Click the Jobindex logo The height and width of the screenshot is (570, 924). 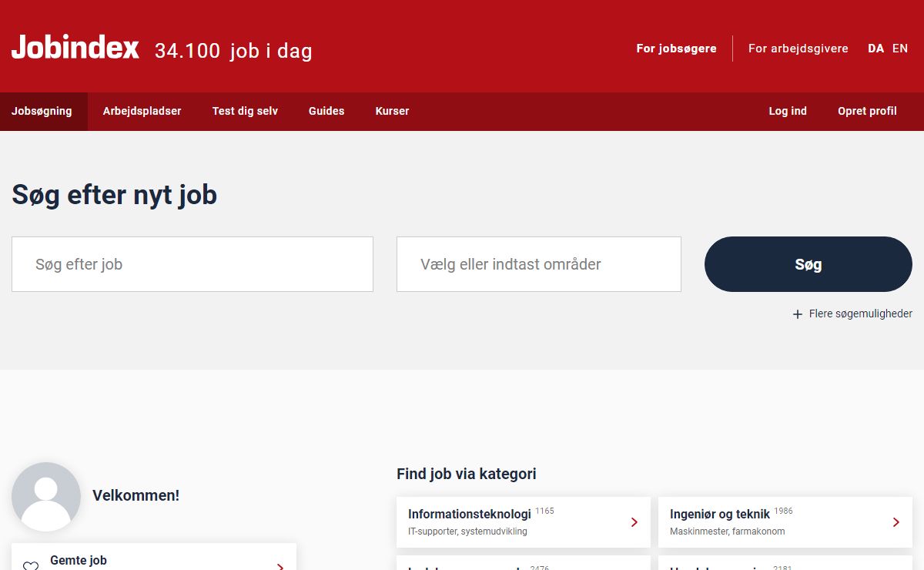point(75,48)
